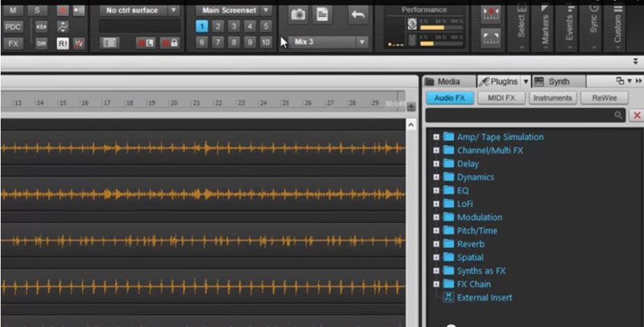Viewport: 644px width, 327px height.
Task: Toggle global Mute button M
Action: point(13,10)
